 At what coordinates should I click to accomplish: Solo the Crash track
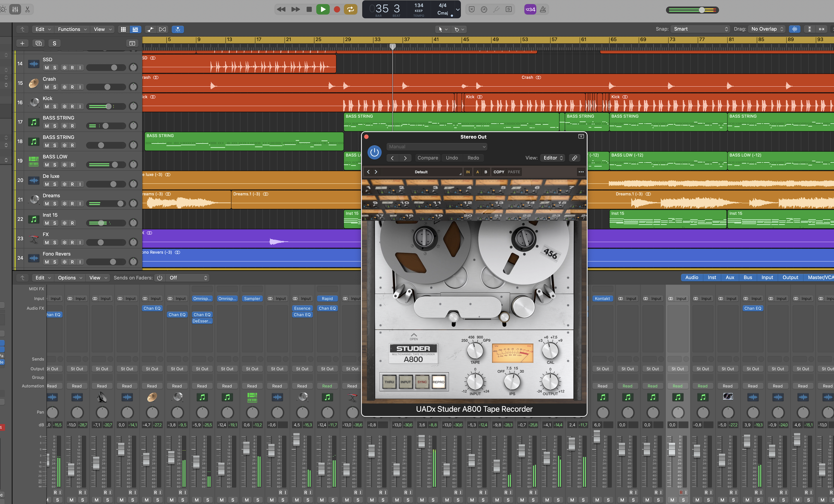point(55,87)
